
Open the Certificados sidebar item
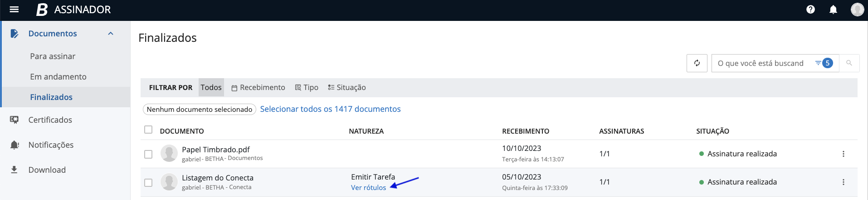pyautogui.click(x=50, y=120)
